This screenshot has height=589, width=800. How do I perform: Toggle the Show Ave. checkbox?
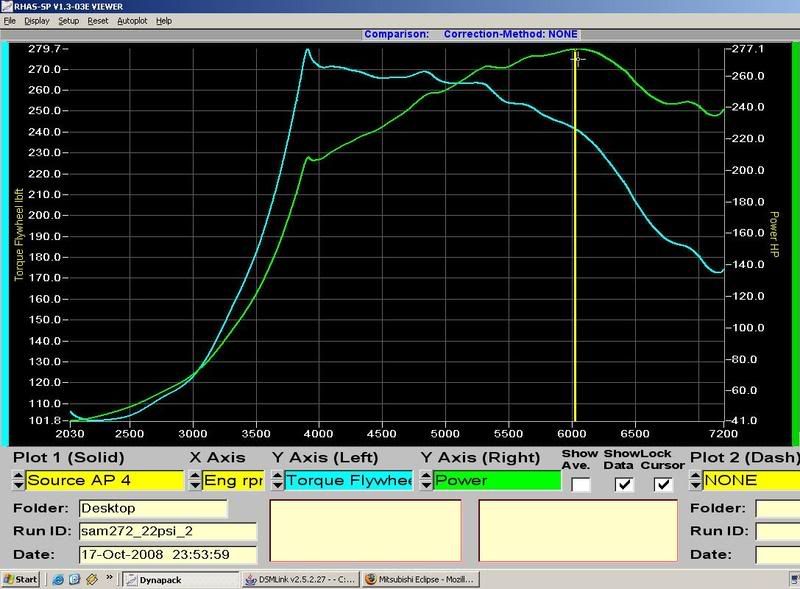point(580,484)
